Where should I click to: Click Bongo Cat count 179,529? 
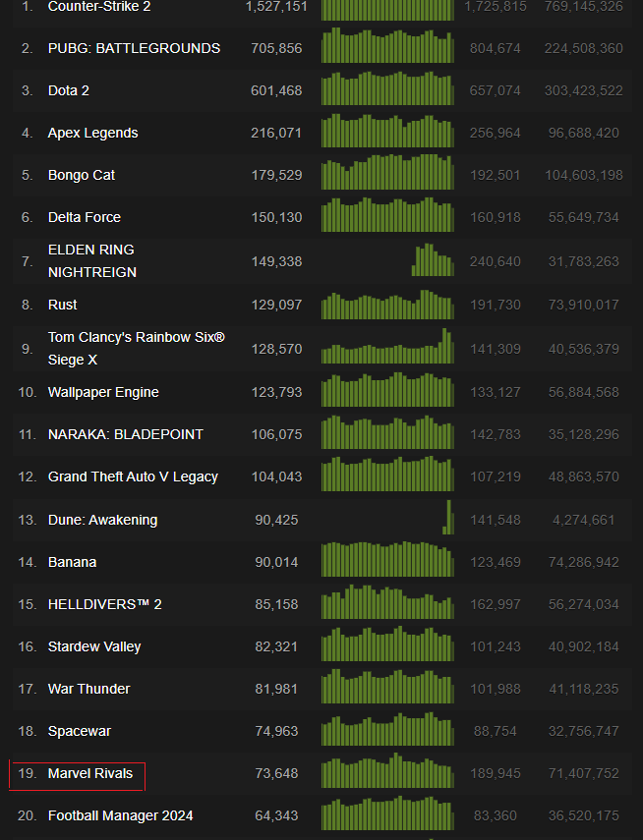coord(276,175)
